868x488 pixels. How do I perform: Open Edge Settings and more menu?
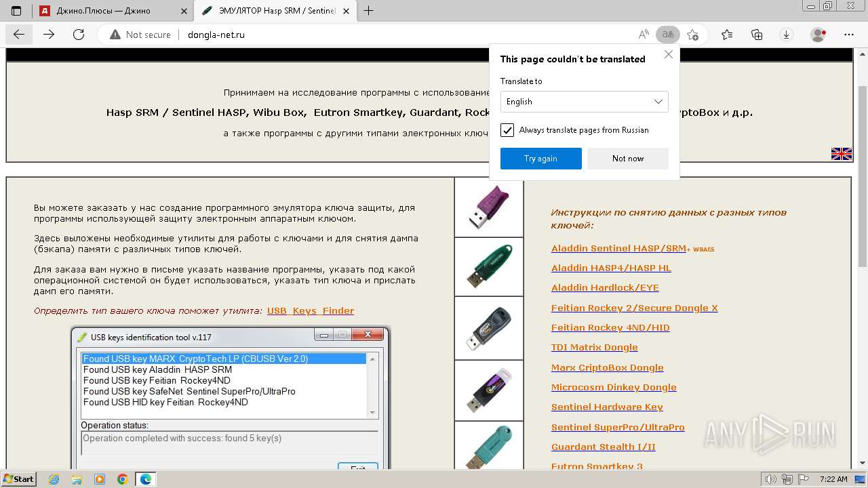(x=849, y=35)
